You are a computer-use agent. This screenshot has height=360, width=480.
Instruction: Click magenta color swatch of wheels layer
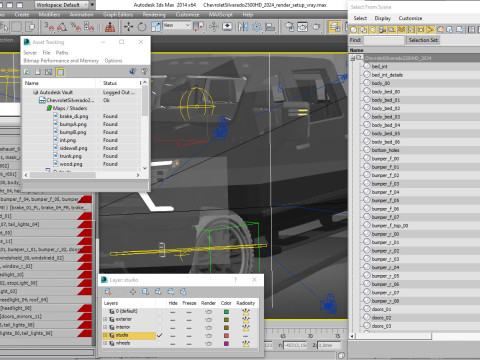click(226, 343)
